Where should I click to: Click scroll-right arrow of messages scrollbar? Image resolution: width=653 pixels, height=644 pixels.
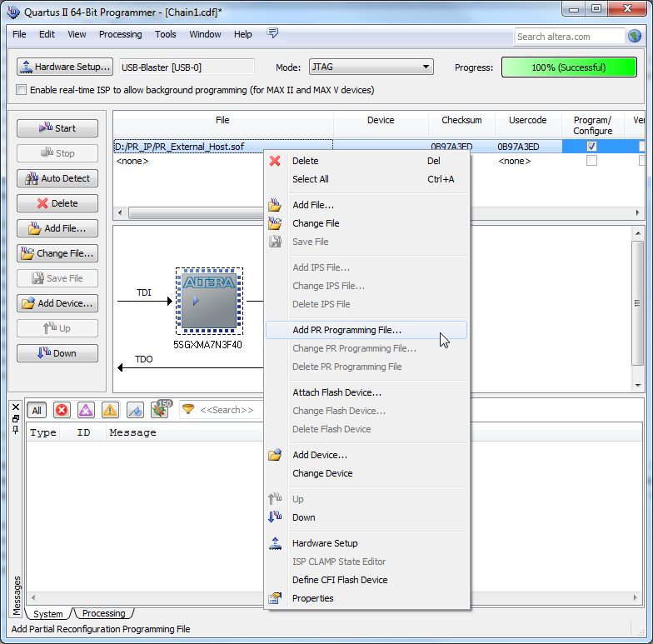point(635,597)
